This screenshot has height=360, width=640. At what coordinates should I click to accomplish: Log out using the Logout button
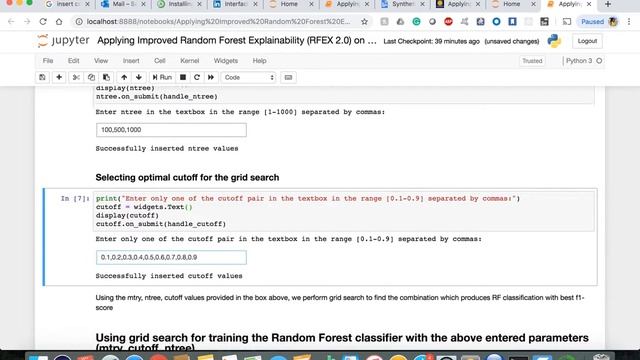click(x=587, y=41)
